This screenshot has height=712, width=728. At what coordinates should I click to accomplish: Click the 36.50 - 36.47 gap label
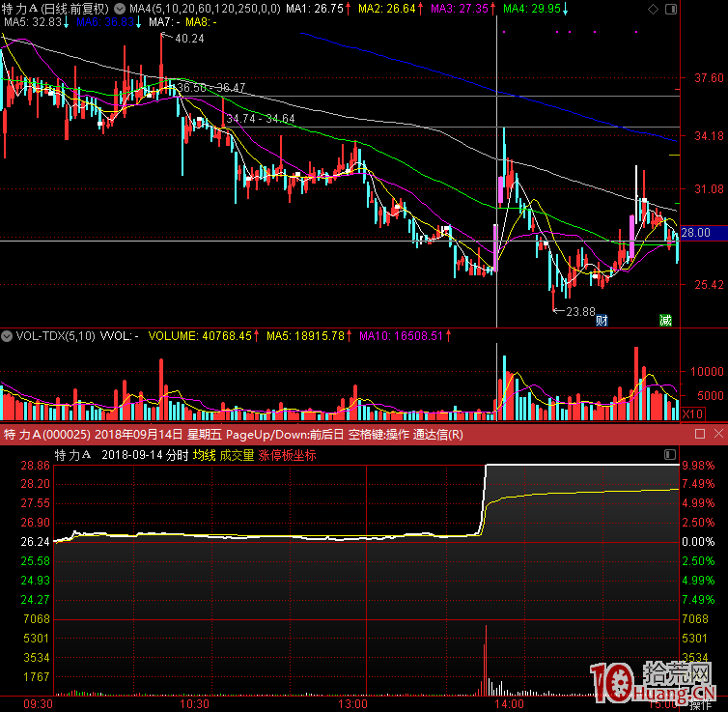pyautogui.click(x=211, y=88)
